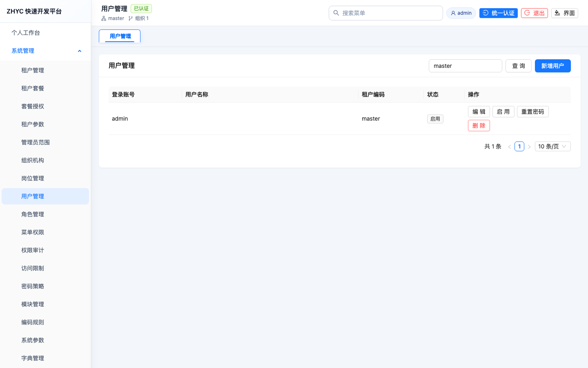
Task: Select 用户管理 in sidebar
Action: coord(45,196)
